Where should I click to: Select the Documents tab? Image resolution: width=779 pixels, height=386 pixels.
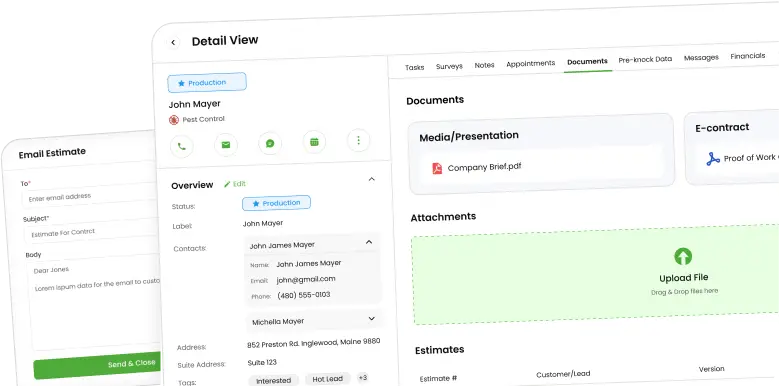tap(587, 62)
